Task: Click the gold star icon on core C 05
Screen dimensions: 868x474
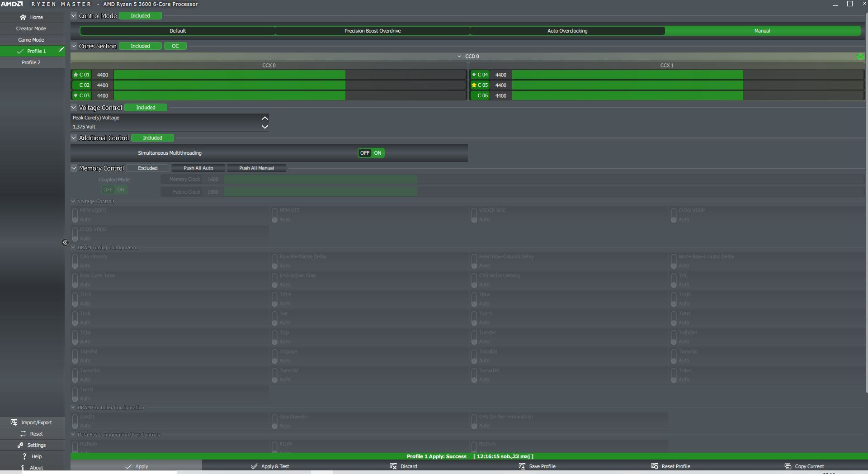Action: click(x=474, y=85)
